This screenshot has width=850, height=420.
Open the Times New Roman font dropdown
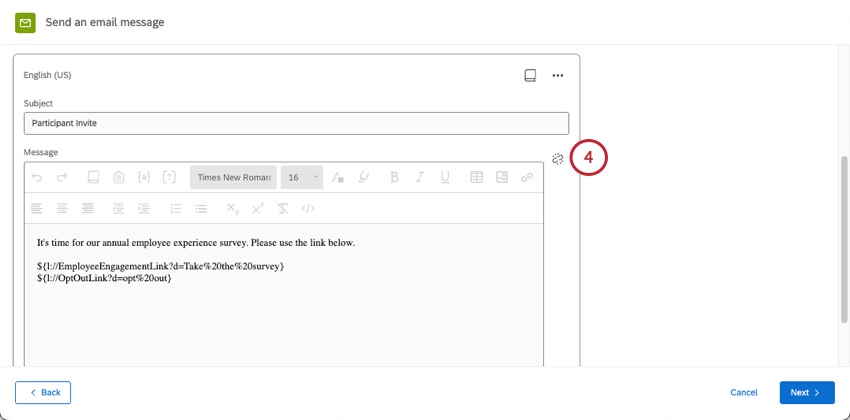coord(233,177)
